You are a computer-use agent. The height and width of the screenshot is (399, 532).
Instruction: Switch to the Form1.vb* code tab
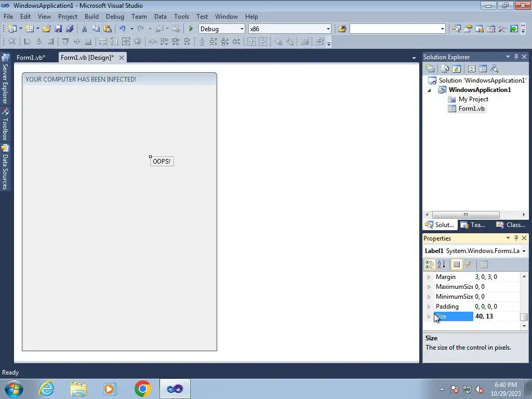31,57
